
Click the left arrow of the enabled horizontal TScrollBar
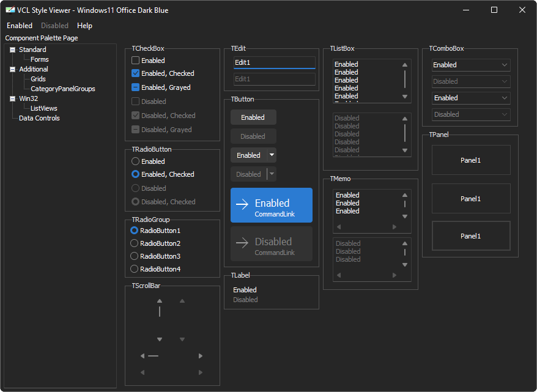point(143,356)
